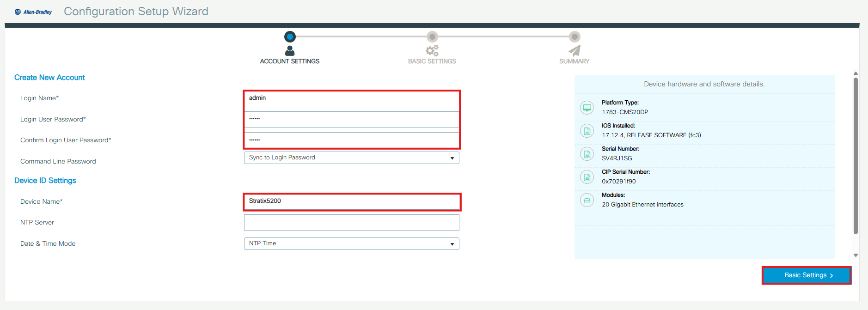Viewport: 868px width, 310px height.
Task: Click the IOS Installed document icon
Action: 587,131
